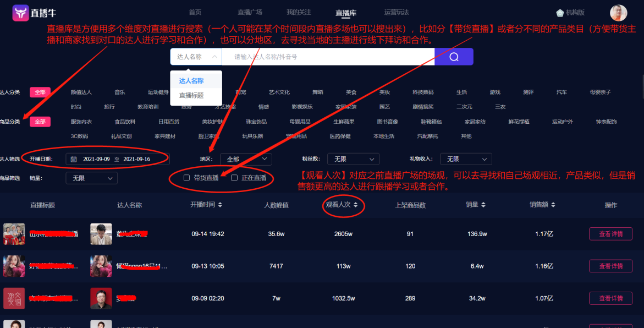Go to 直播广场 tab
The image size is (644, 328).
coord(250,12)
